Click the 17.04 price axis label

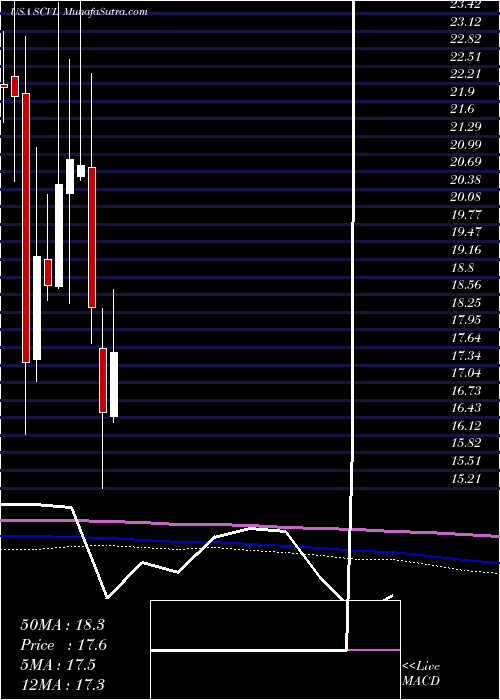tap(466, 374)
